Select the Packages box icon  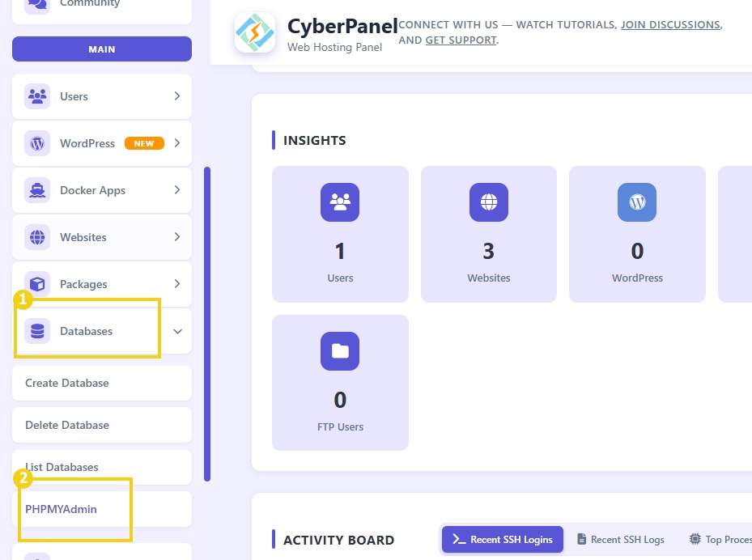[36, 283]
